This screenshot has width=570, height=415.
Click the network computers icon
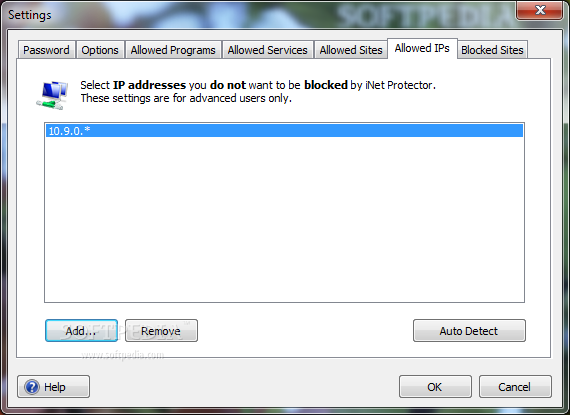(52, 95)
